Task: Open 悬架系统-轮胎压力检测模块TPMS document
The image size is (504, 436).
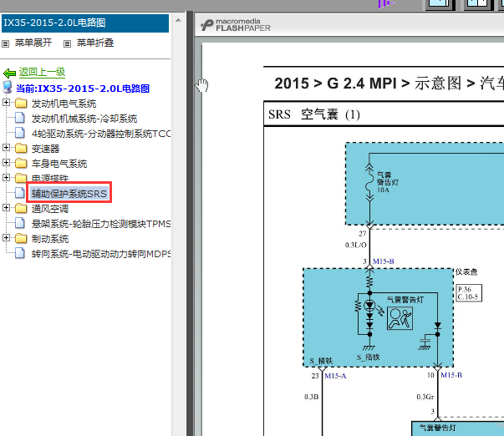Action: [x=101, y=224]
